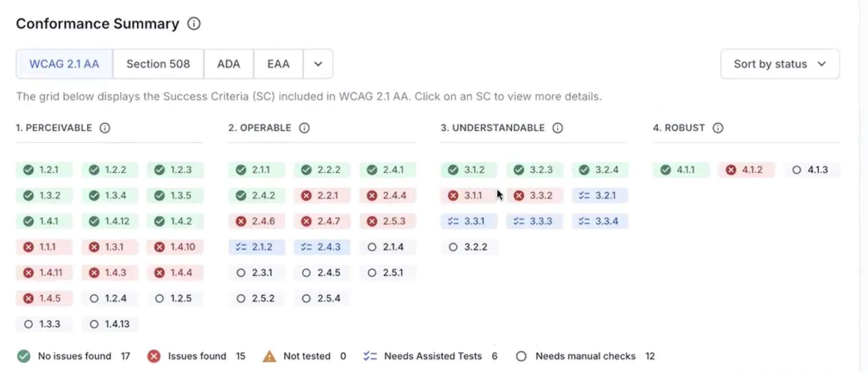Image resolution: width=868 pixels, height=373 pixels.
Task: Select the passing criterion 1.2.1
Action: 44,170
